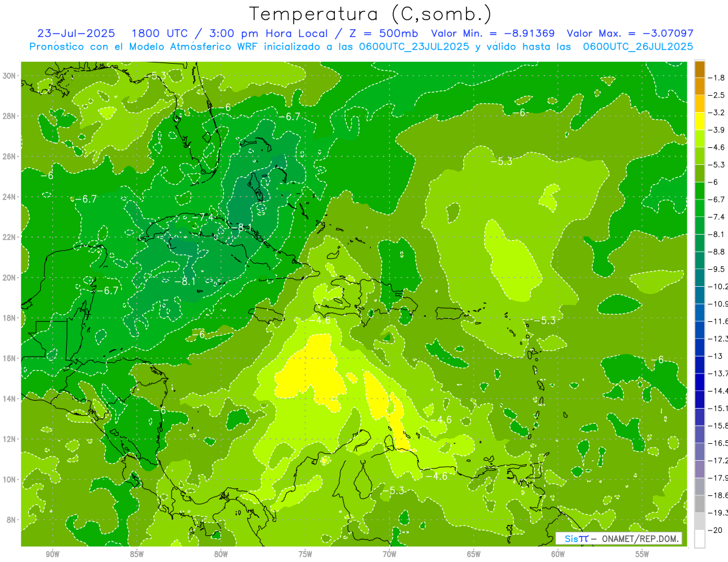
Task: Click the legend value -10.2
Action: click(x=718, y=286)
